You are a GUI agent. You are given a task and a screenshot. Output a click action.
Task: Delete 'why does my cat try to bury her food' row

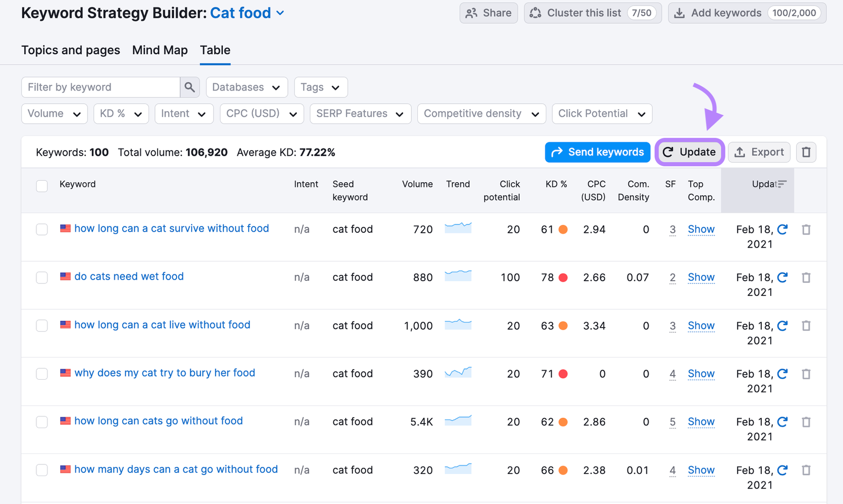[x=806, y=374]
